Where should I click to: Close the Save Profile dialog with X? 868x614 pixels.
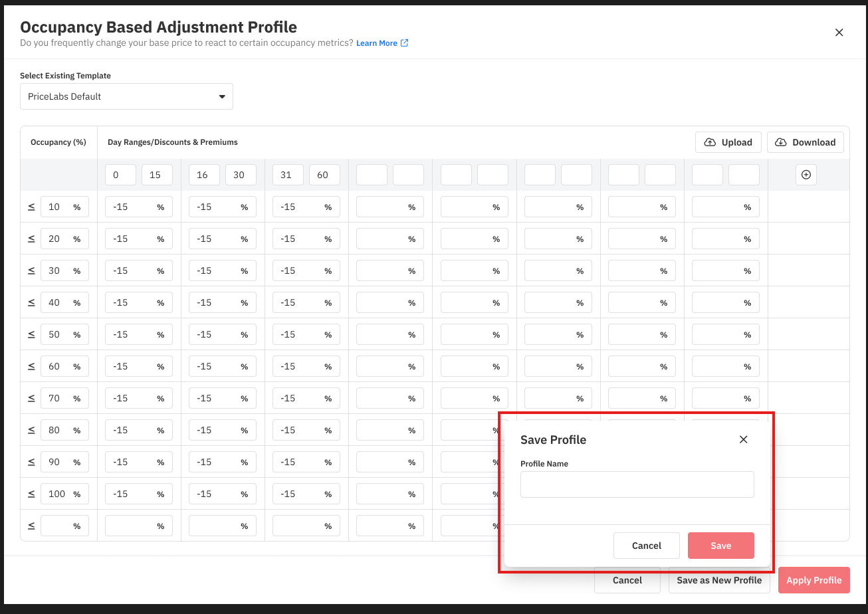743,439
